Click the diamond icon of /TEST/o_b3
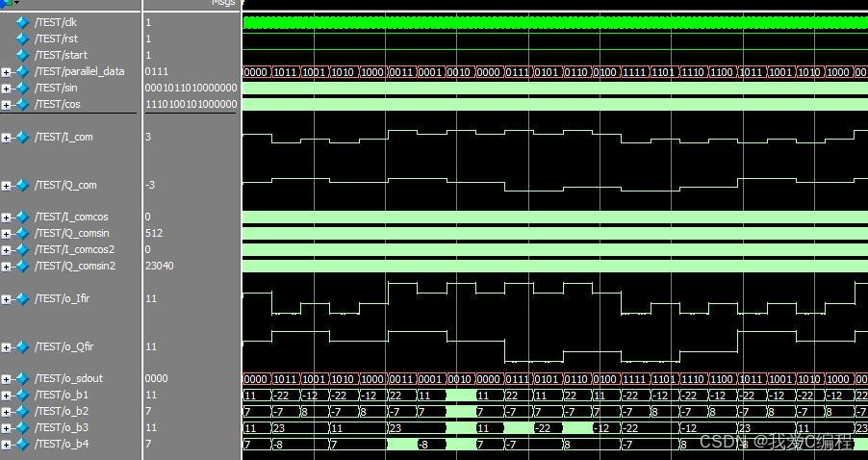The height and width of the screenshot is (460, 868). click(x=22, y=428)
